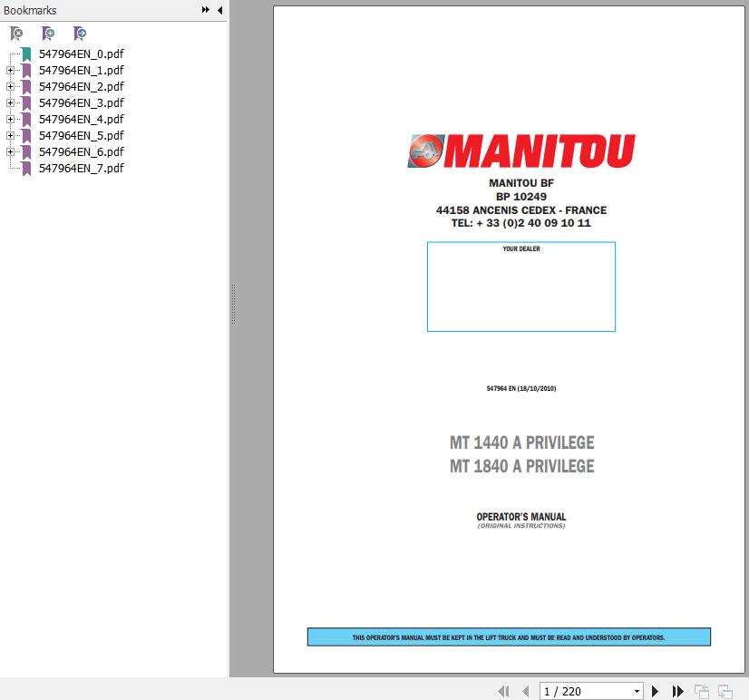Expand the 547964EN_4.pdf bookmark node
Image resolution: width=749 pixels, height=700 pixels.
point(10,119)
